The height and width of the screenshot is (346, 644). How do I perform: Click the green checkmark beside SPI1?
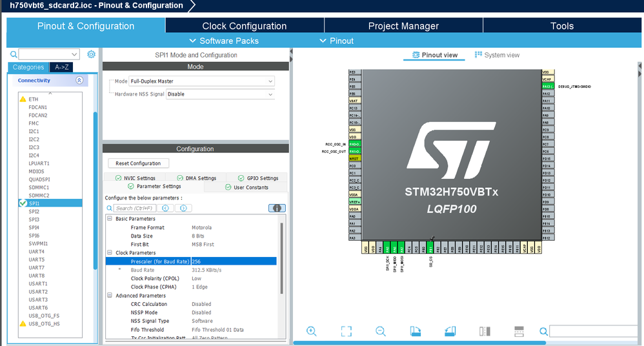(23, 203)
